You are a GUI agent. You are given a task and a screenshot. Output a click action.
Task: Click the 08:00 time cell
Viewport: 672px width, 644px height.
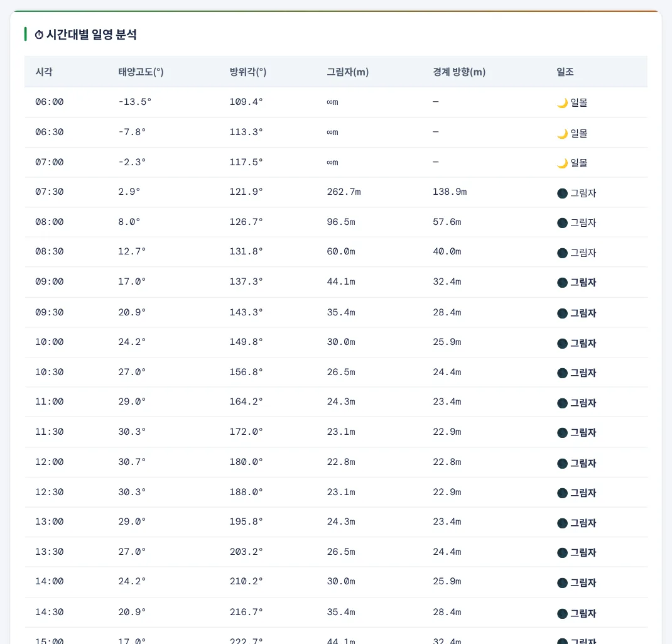click(x=49, y=222)
